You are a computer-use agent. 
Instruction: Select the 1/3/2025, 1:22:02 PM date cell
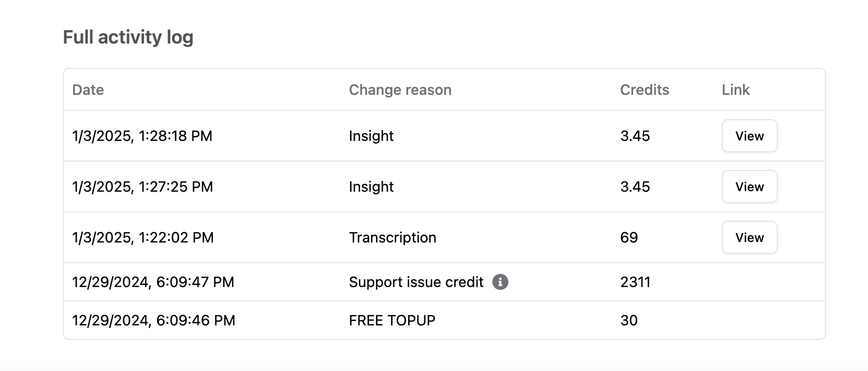143,237
